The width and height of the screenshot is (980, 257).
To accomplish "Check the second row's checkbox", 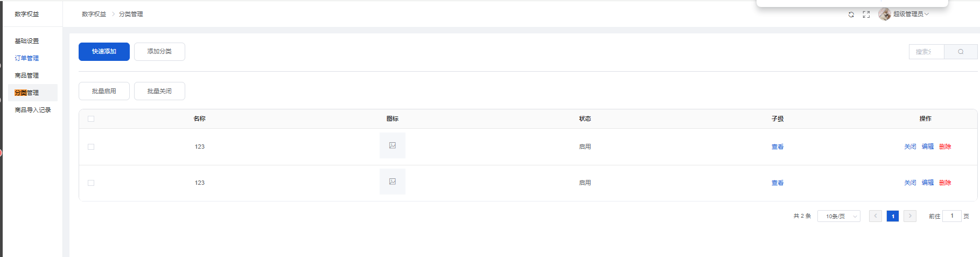I will [91, 183].
